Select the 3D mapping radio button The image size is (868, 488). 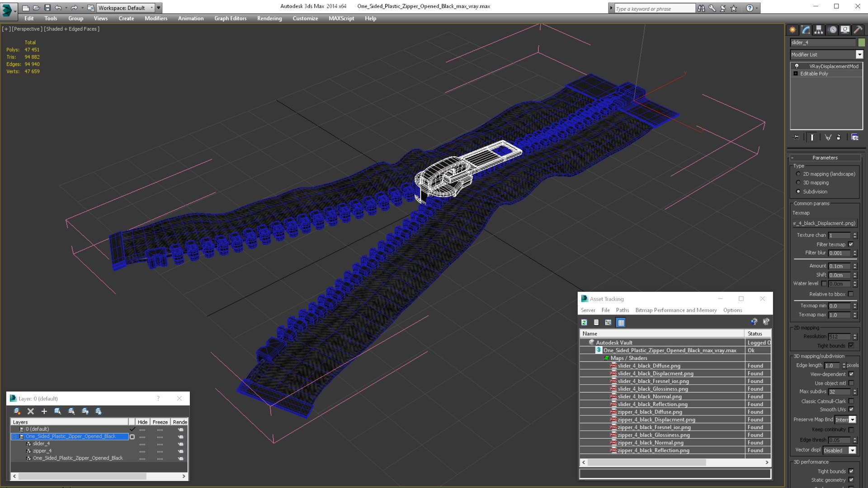point(798,183)
